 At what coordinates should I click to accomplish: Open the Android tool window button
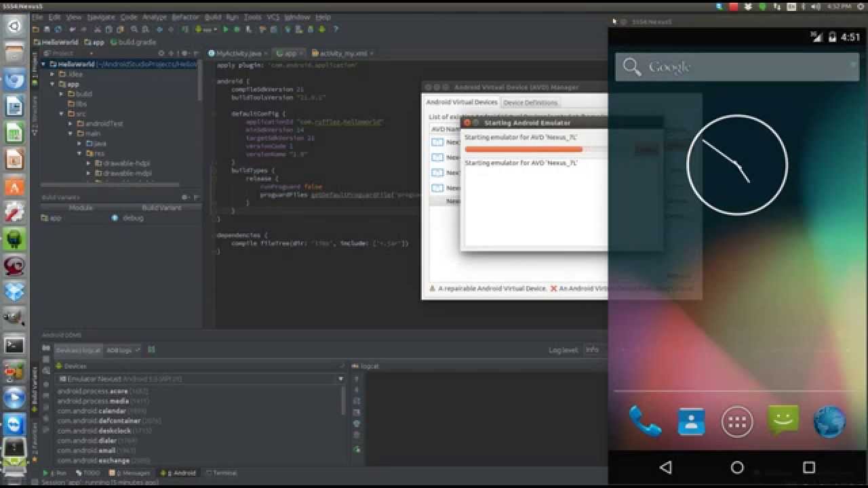coord(179,473)
